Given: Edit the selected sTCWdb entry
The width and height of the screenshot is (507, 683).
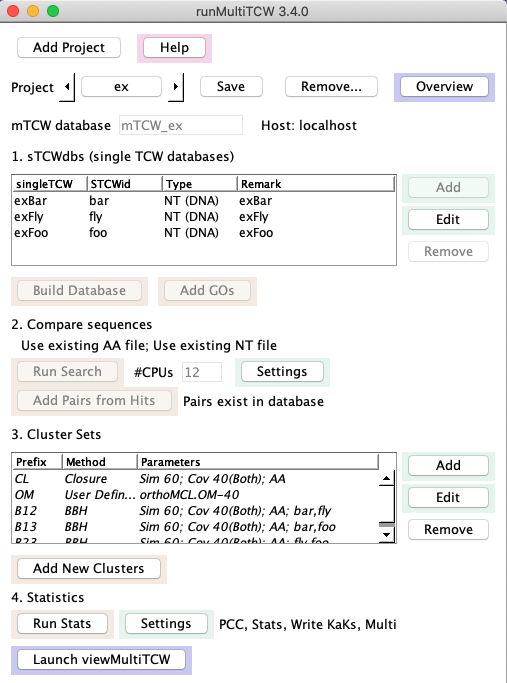Looking at the screenshot, I should click(x=448, y=220).
